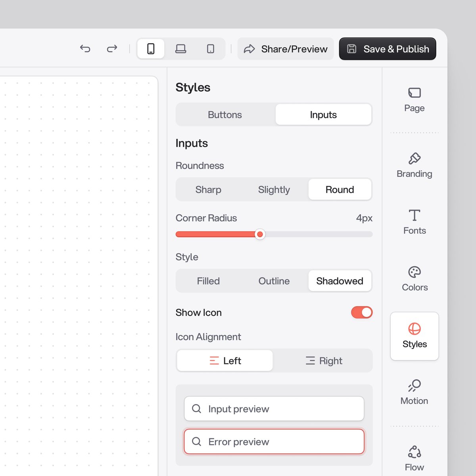Viewport: 476px width, 476px height.
Task: Open the Colors palette section
Action: coord(415,279)
